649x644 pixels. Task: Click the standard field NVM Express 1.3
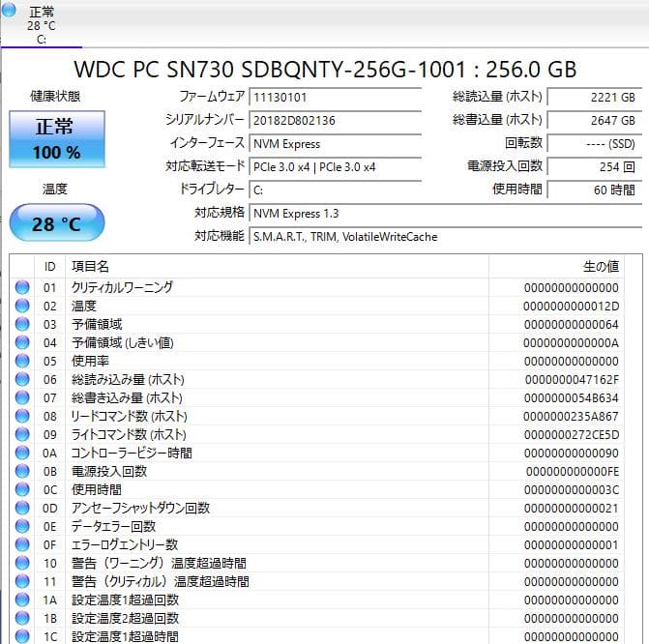pyautogui.click(x=445, y=213)
